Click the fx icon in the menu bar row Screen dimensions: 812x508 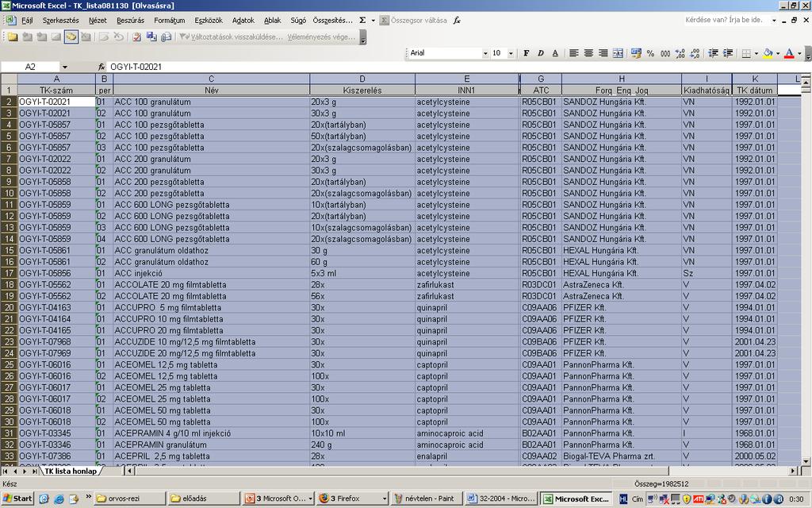click(457, 20)
